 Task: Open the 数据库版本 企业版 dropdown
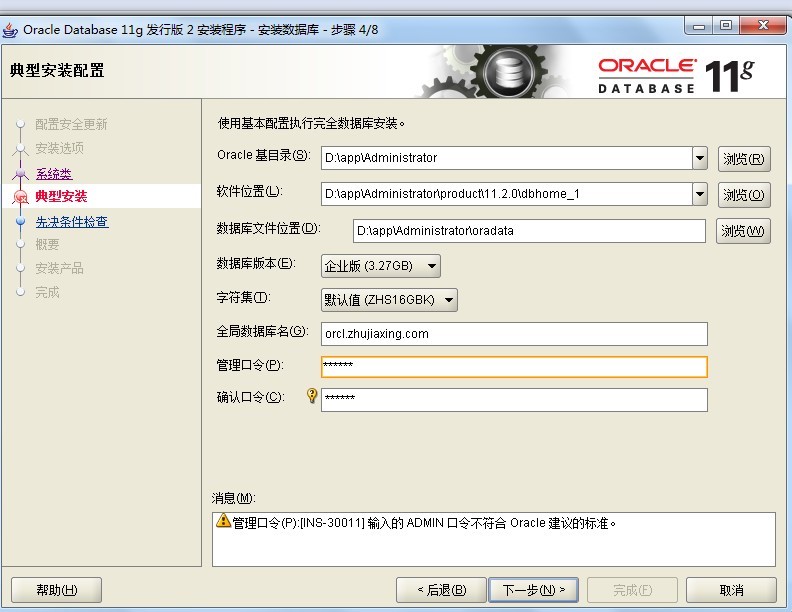(381, 266)
